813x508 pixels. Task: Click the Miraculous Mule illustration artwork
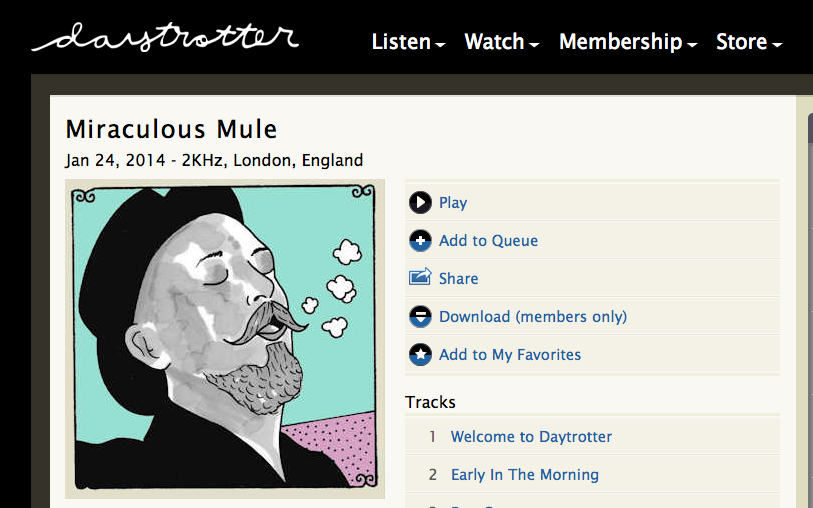click(x=225, y=338)
